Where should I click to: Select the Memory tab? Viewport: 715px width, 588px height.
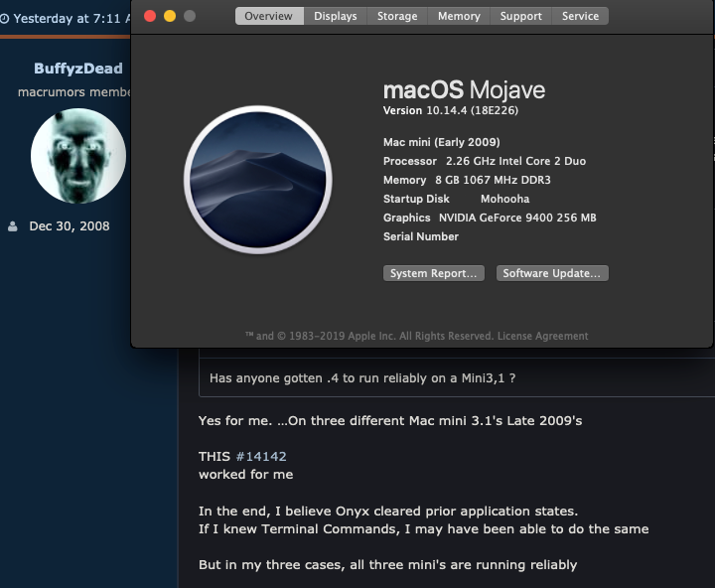point(459,16)
